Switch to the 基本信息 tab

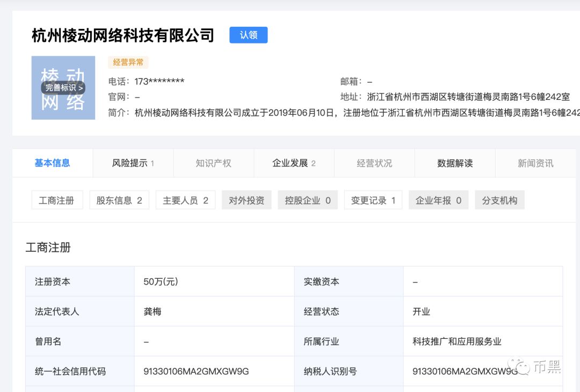[52, 163]
